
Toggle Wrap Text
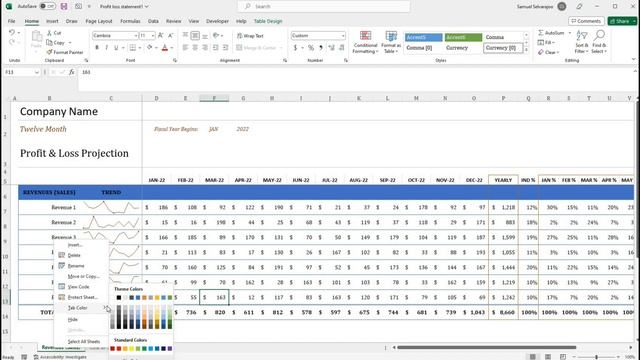coord(250,36)
